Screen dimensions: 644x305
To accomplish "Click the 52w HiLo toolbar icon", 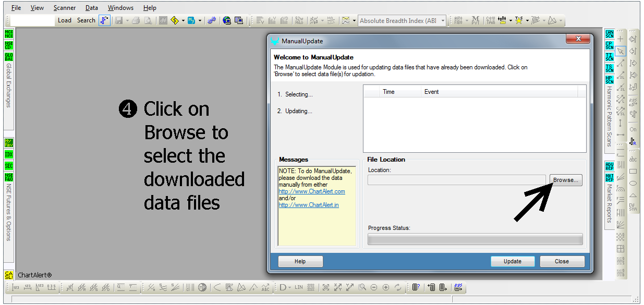I will 299,21.
